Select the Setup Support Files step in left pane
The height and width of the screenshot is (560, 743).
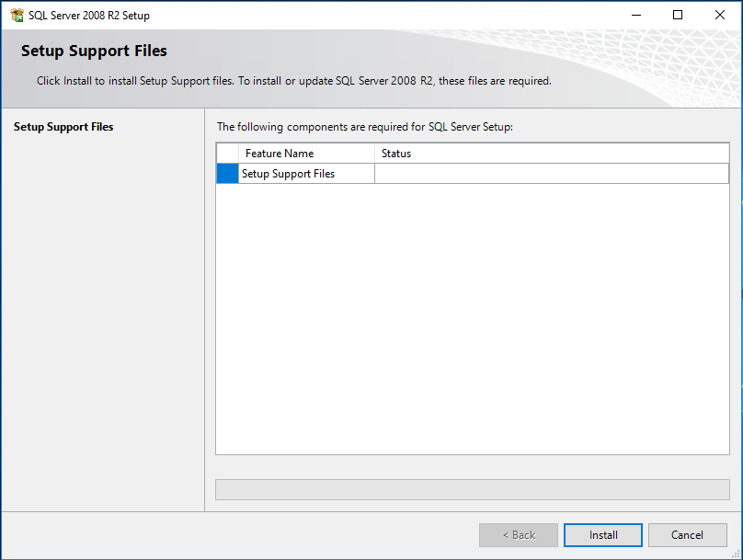pos(63,127)
